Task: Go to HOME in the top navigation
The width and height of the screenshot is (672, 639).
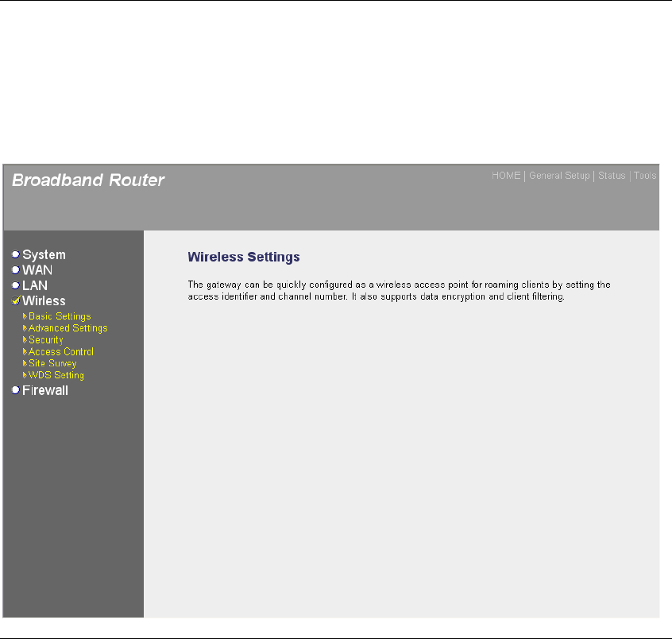Action: tap(506, 176)
